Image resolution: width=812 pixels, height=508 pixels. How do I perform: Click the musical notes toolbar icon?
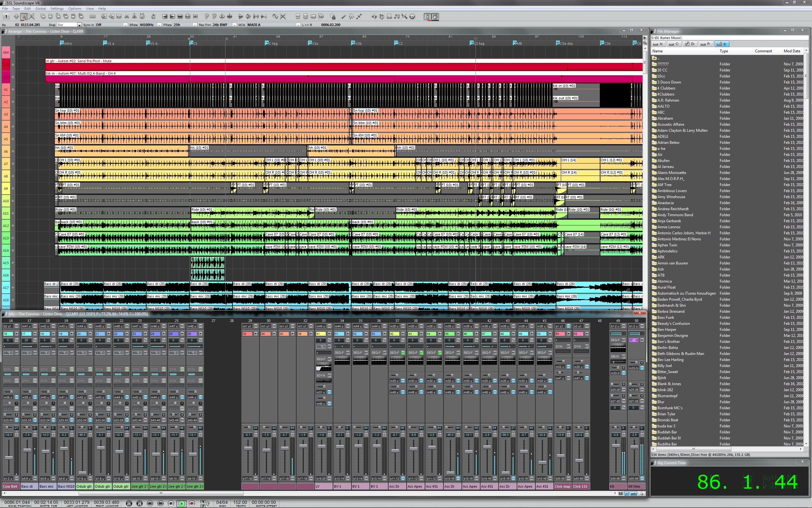pos(396,17)
